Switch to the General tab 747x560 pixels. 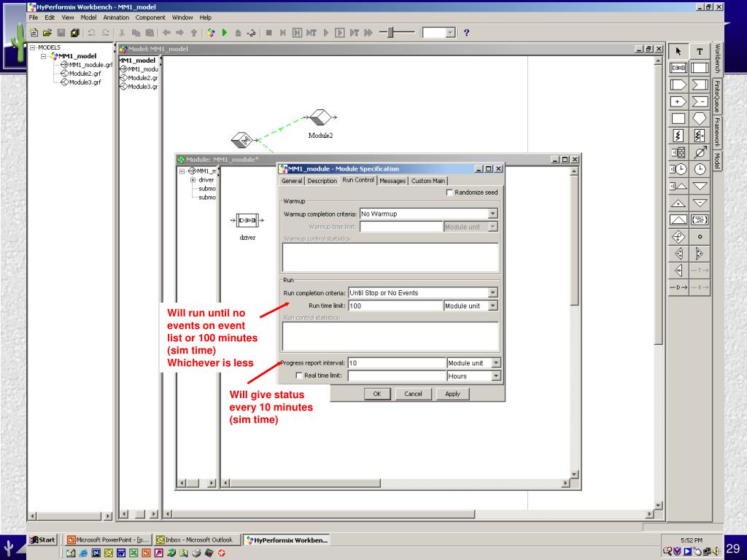[292, 181]
